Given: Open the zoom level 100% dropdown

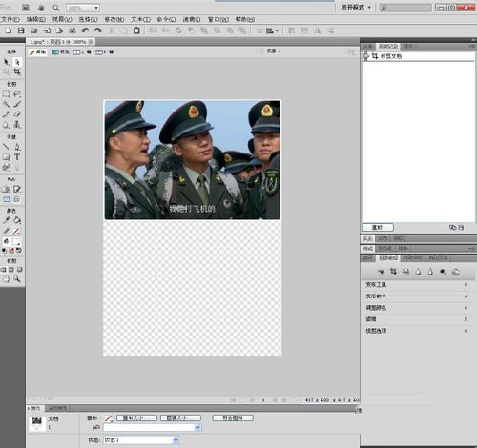Looking at the screenshot, I should pyautogui.click(x=83, y=8).
